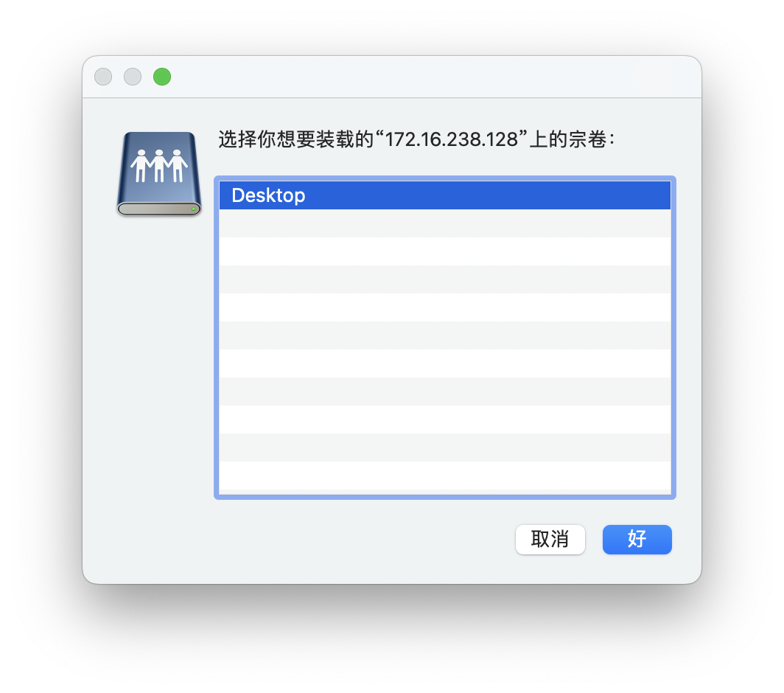784x693 pixels.
Task: Confirm mounting with the blue 好 button
Action: tap(637, 539)
